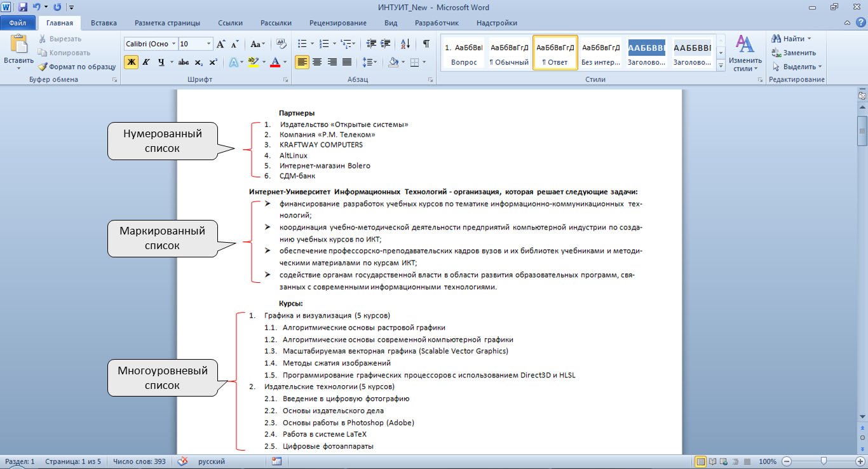Image resolution: width=868 pixels, height=469 pixels.
Task: Click the Save icon in quick access toolbar
Action: pos(23,7)
